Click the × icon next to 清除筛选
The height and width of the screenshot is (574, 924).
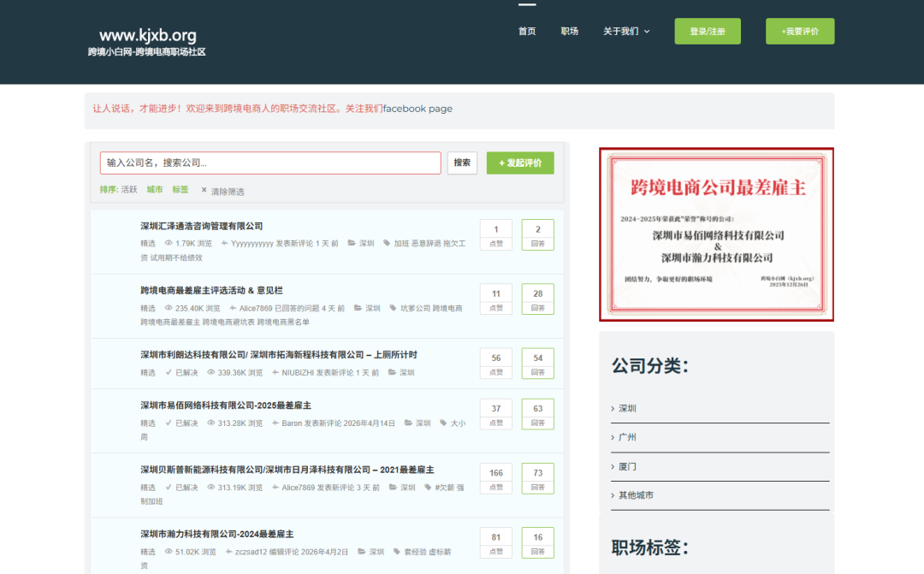(x=203, y=192)
